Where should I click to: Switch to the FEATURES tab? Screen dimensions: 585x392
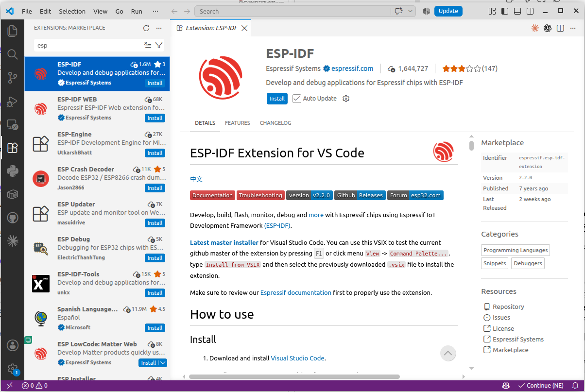click(238, 123)
